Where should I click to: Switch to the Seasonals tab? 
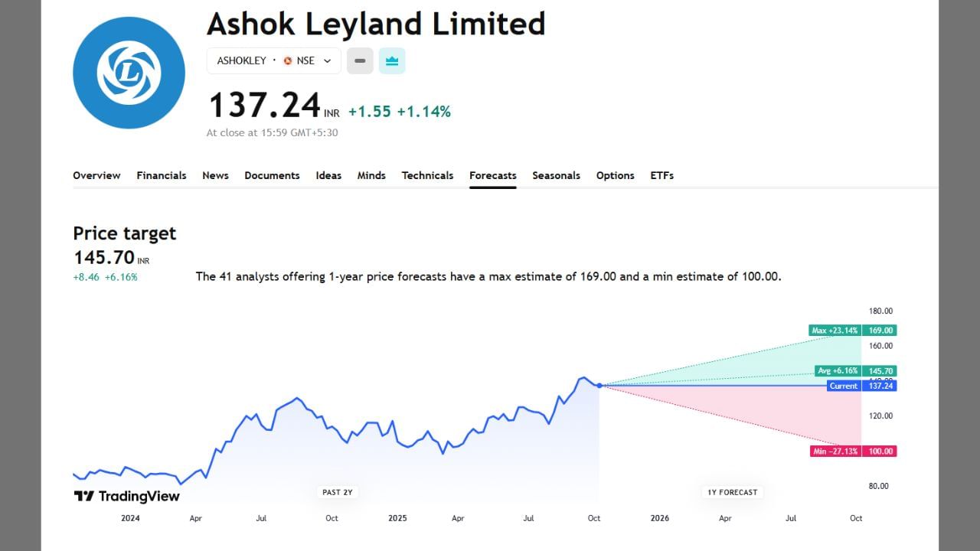(x=557, y=175)
